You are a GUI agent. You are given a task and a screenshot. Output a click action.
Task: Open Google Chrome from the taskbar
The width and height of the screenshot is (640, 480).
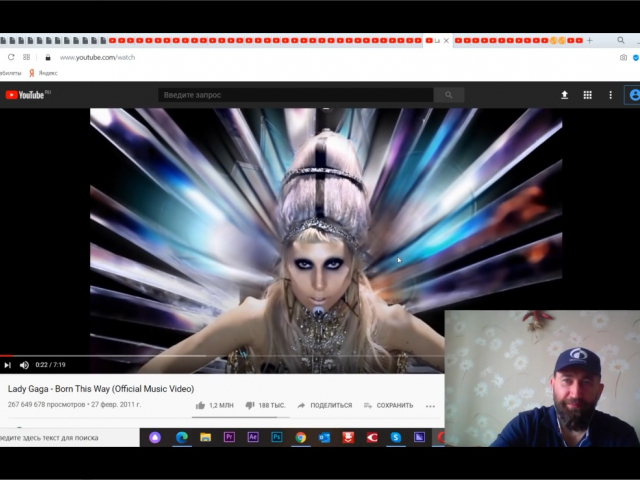click(300, 438)
